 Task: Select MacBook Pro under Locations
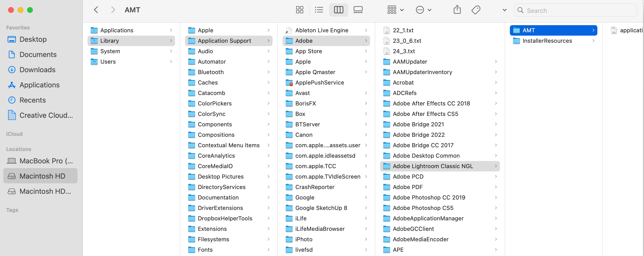[40, 161]
